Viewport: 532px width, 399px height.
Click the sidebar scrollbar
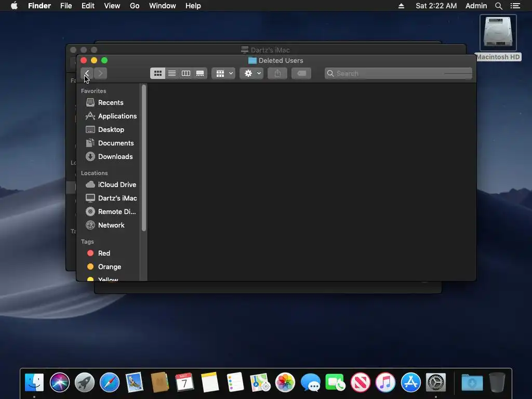pyautogui.click(x=144, y=158)
